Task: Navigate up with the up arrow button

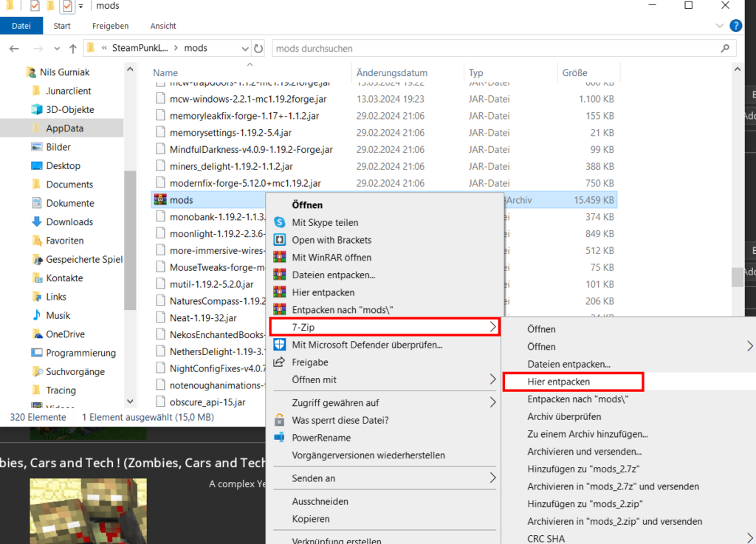Action: click(x=73, y=49)
